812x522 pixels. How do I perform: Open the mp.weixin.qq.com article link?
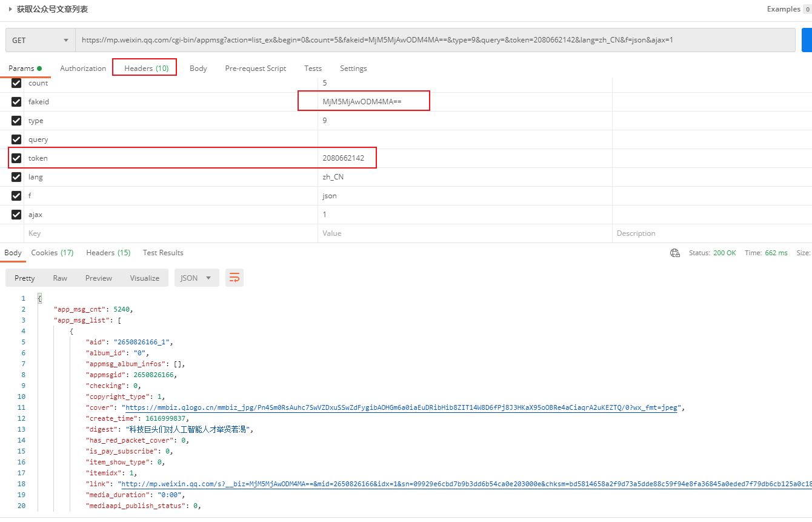point(466,484)
